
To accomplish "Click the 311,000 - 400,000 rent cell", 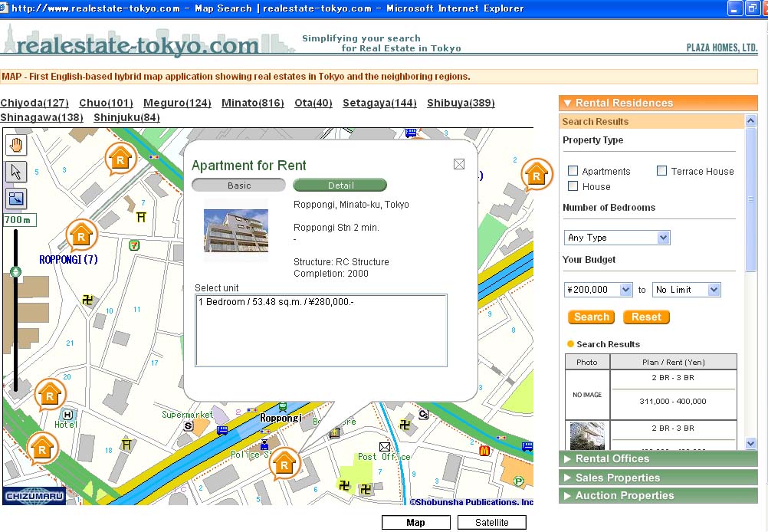I will coord(673,401).
